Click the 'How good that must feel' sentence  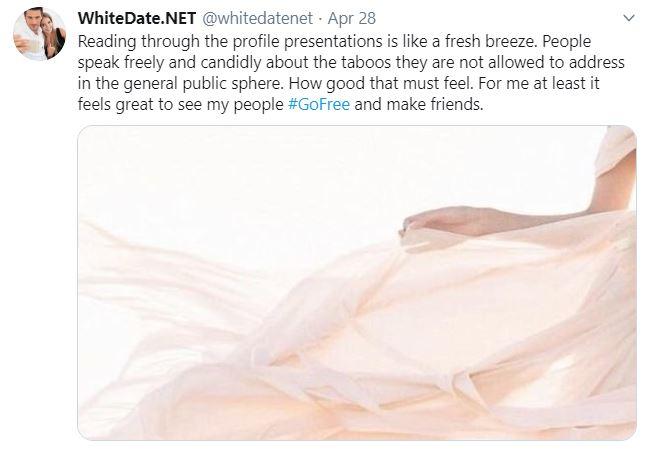click(381, 83)
